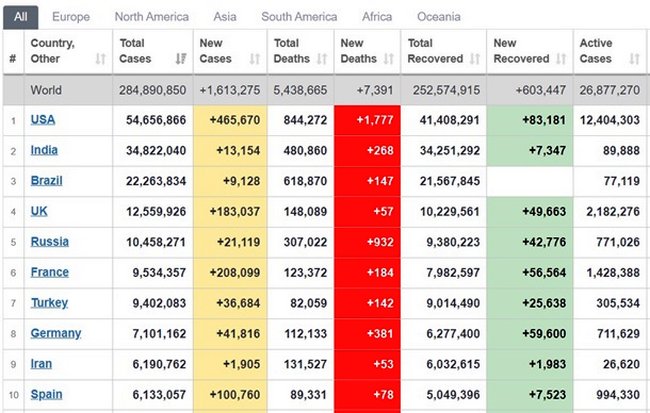Open the USA country link
The width and height of the screenshot is (650, 413).
tap(43, 120)
